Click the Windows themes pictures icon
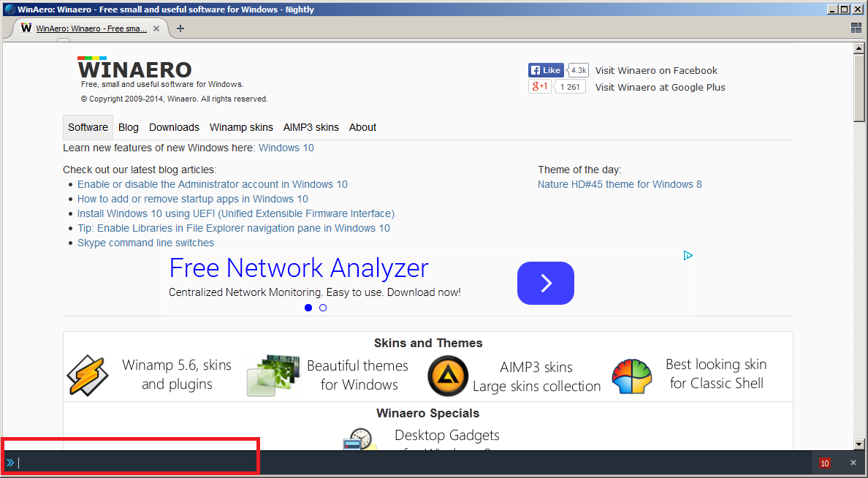Screen dimensions: 868x478 [x=273, y=375]
